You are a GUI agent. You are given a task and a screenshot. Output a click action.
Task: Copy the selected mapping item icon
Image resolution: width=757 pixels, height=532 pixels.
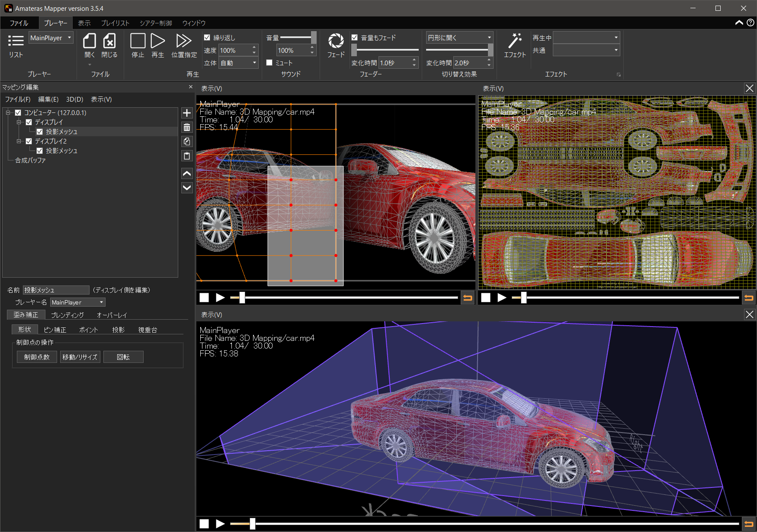click(187, 141)
